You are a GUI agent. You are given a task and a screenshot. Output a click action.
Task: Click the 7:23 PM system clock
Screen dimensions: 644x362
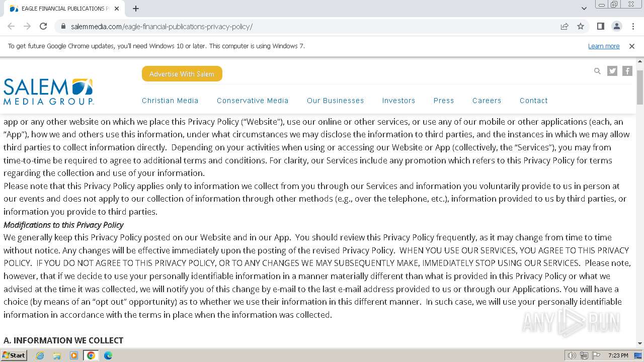618,355
